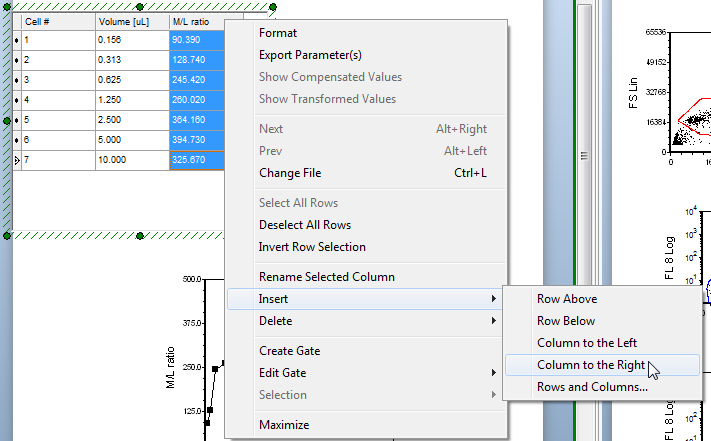The height and width of the screenshot is (441, 711).
Task: Select Row Above in the Insert submenu
Action: click(x=566, y=299)
